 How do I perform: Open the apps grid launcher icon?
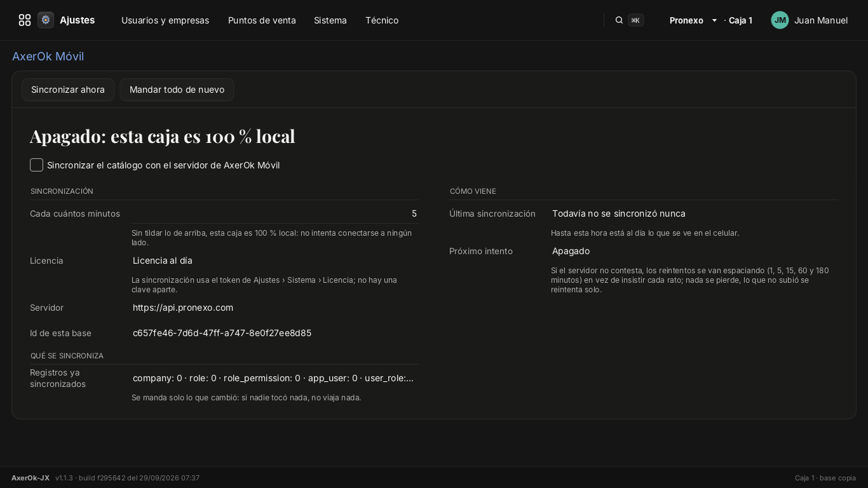coord(25,20)
